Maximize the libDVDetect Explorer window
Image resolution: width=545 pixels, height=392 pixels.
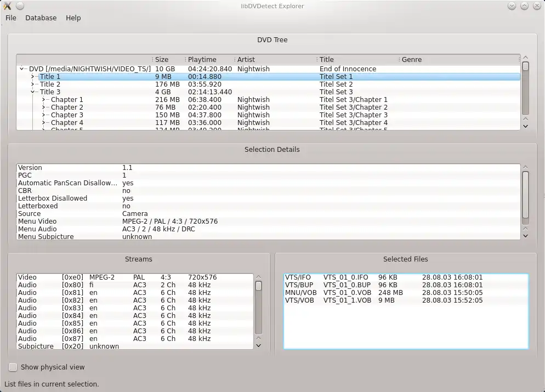coord(524,6)
